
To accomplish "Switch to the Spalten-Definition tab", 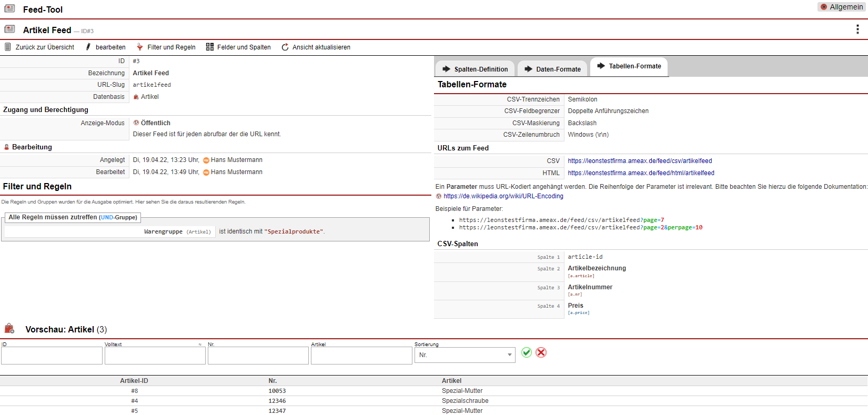I will click(x=475, y=69).
